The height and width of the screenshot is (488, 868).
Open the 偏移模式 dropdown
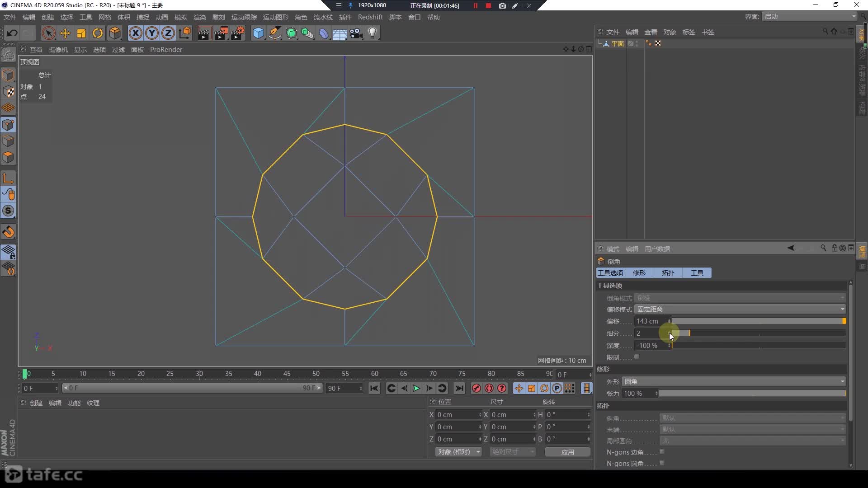click(x=740, y=309)
